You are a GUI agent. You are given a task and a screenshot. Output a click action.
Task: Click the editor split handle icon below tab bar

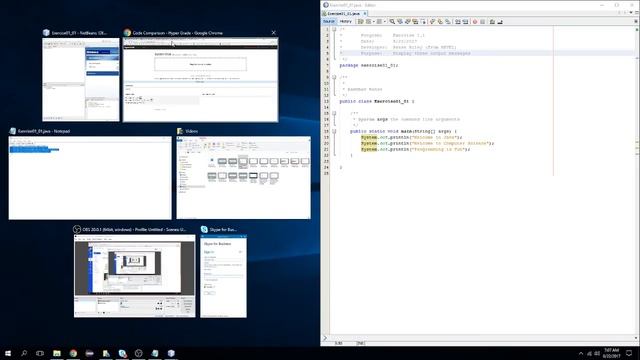[x=636, y=21]
